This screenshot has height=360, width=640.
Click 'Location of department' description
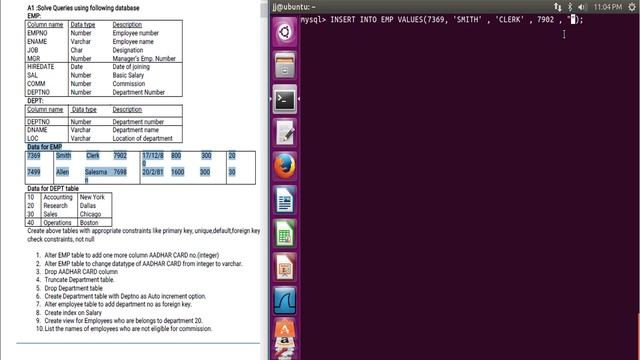click(x=142, y=138)
